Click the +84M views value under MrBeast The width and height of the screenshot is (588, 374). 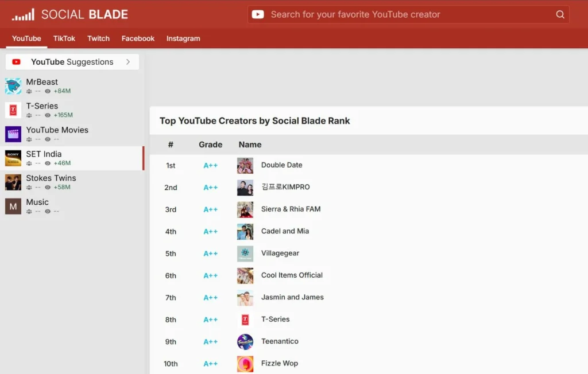(62, 91)
